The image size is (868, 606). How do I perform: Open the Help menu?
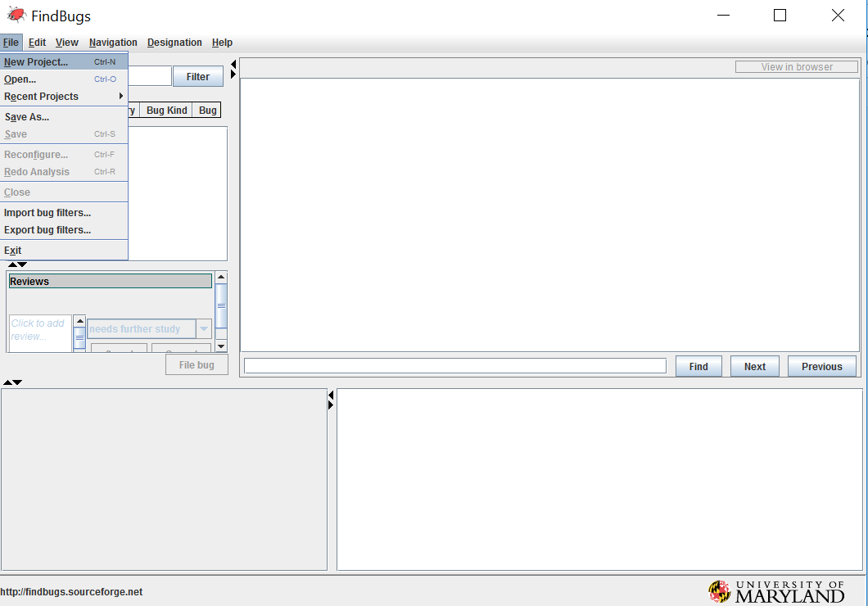[x=222, y=43]
